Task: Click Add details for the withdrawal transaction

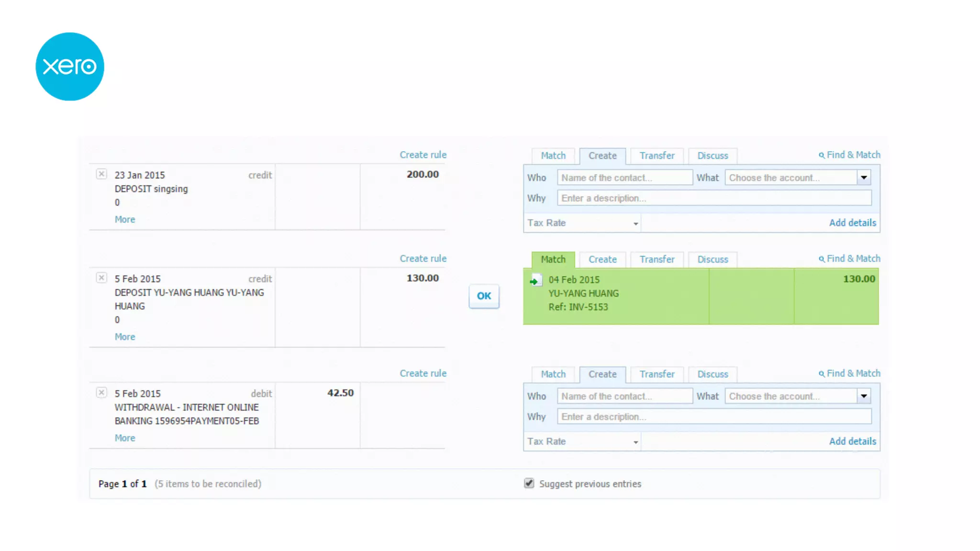Action: [852, 441]
